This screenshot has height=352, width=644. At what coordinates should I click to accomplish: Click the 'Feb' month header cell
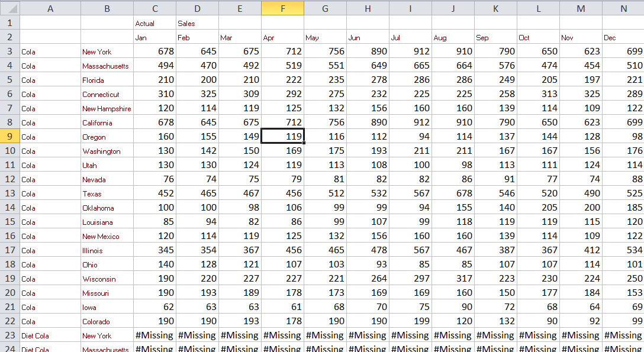198,37
